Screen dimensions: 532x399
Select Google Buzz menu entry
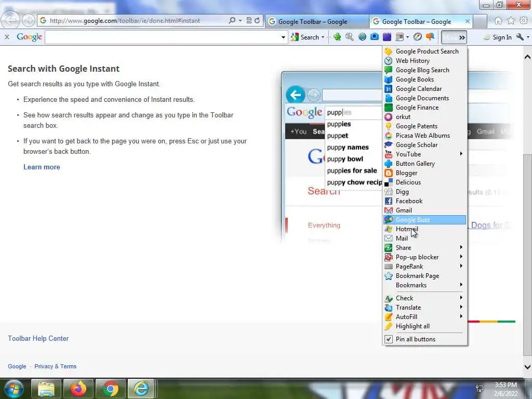click(424, 220)
